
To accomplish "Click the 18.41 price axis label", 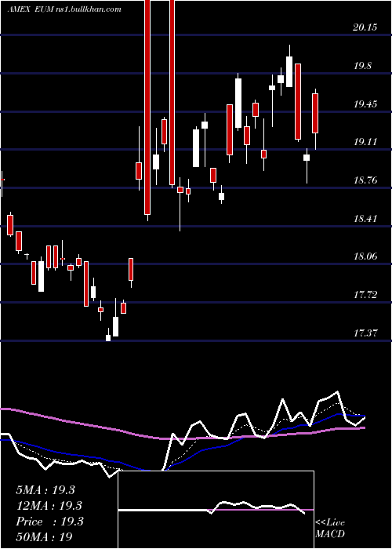I will (365, 219).
